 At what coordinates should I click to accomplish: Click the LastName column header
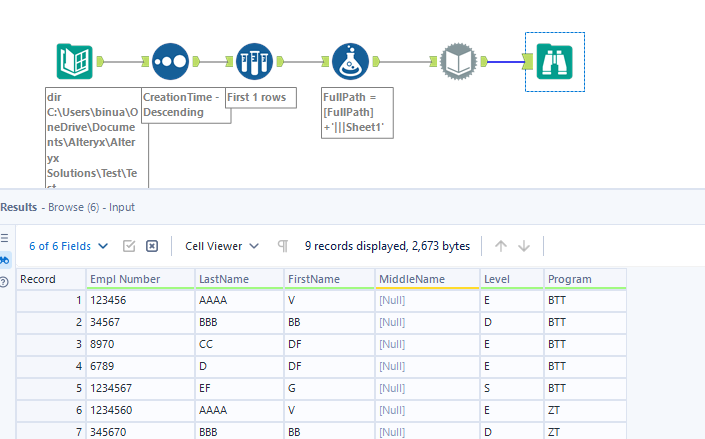coord(239,279)
